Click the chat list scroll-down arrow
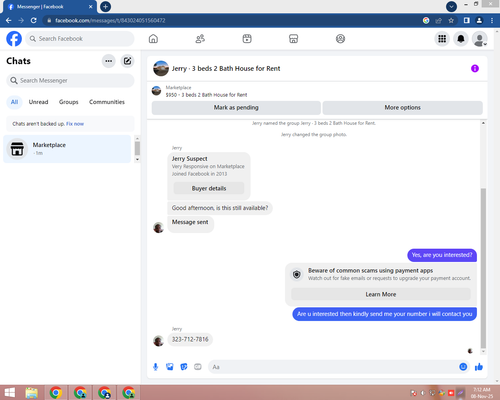This screenshot has height=400, width=500. pos(137,160)
